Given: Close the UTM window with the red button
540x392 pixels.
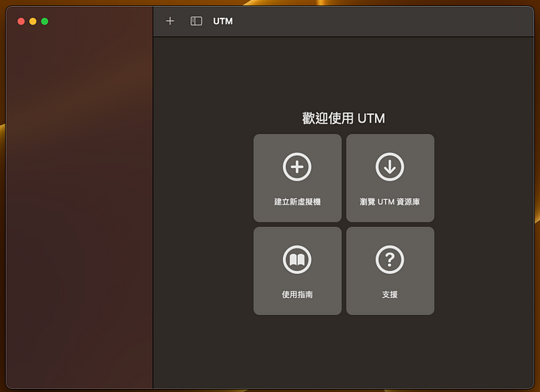Looking at the screenshot, I should 21,22.
